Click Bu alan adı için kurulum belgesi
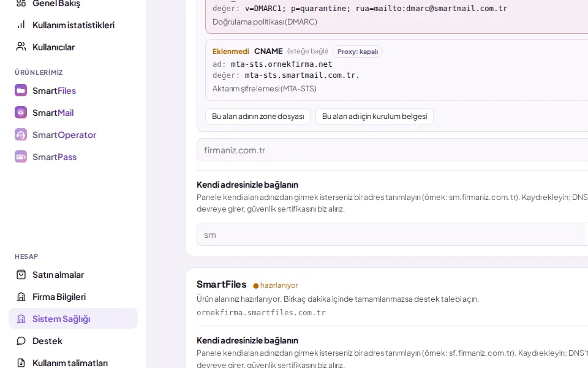 374,117
